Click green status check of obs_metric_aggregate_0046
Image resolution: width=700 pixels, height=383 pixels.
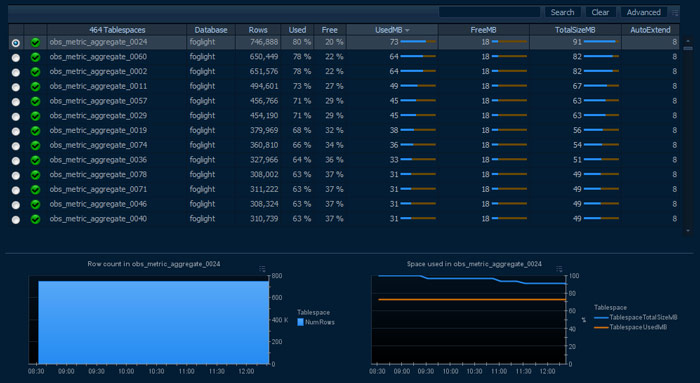[x=35, y=204]
